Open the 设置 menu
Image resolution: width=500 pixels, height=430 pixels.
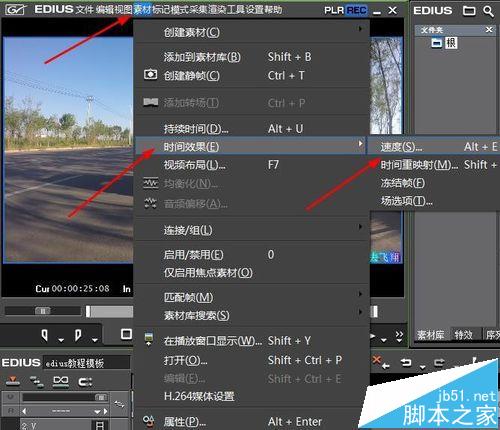254,9
